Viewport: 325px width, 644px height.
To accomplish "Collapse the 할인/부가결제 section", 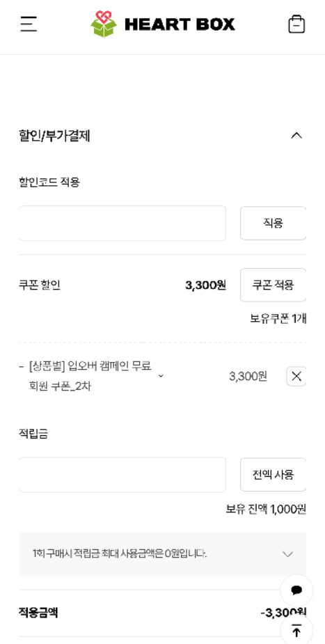I will pos(296,136).
